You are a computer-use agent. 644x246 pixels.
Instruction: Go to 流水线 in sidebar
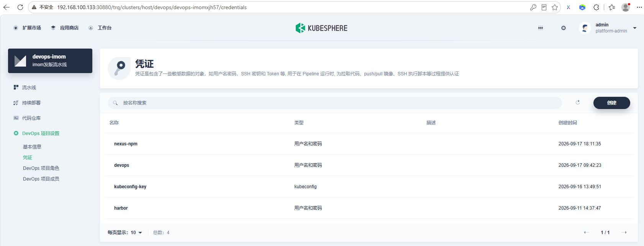coord(25,88)
